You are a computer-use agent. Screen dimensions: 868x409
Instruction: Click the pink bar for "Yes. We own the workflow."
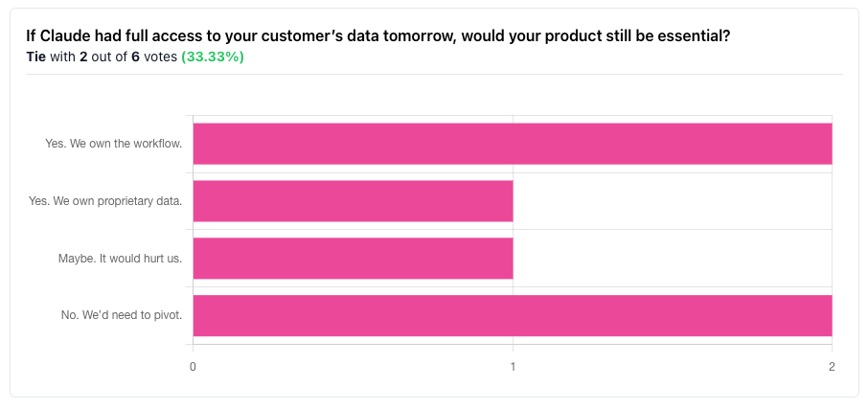(512, 144)
